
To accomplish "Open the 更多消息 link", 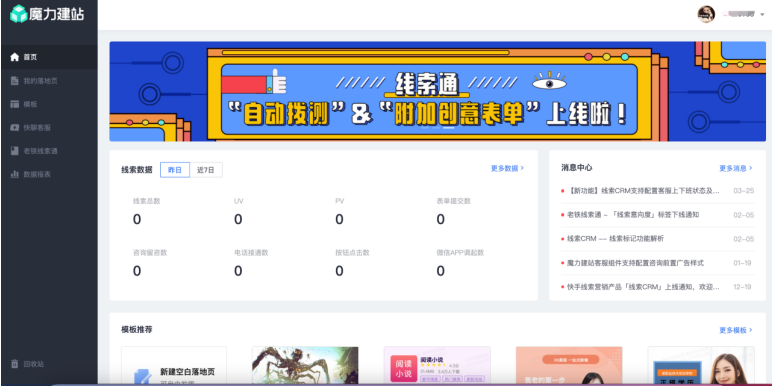I will click(735, 168).
